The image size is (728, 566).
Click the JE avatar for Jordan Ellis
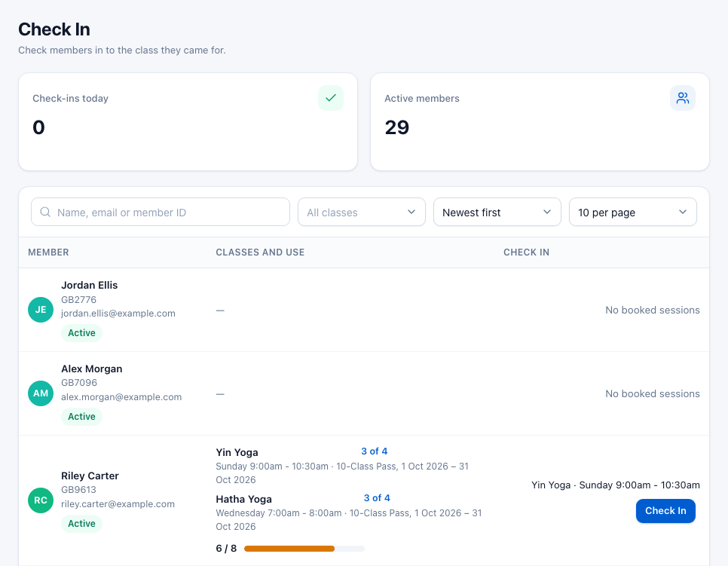pos(41,310)
